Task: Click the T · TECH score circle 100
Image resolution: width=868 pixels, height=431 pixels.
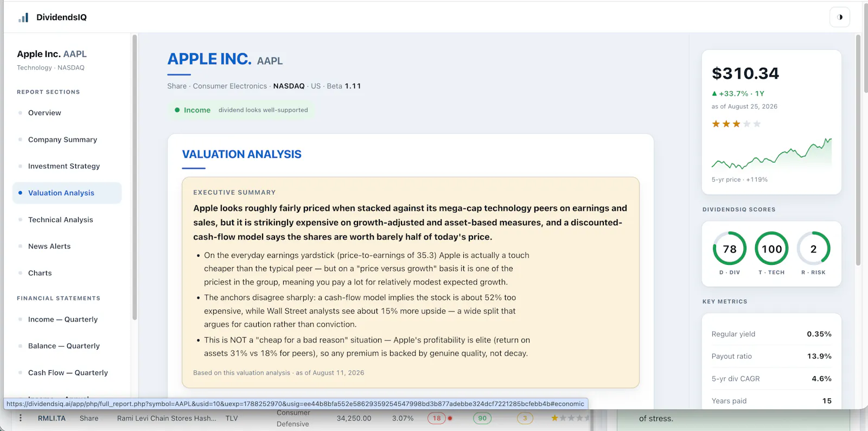Action: pos(771,249)
